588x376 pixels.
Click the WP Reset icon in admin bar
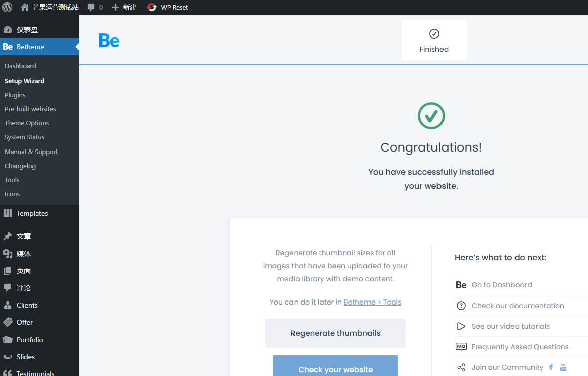pyautogui.click(x=152, y=7)
